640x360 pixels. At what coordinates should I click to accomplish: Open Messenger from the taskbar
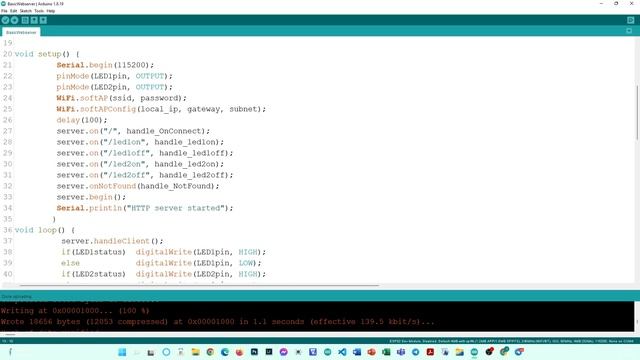point(283,352)
